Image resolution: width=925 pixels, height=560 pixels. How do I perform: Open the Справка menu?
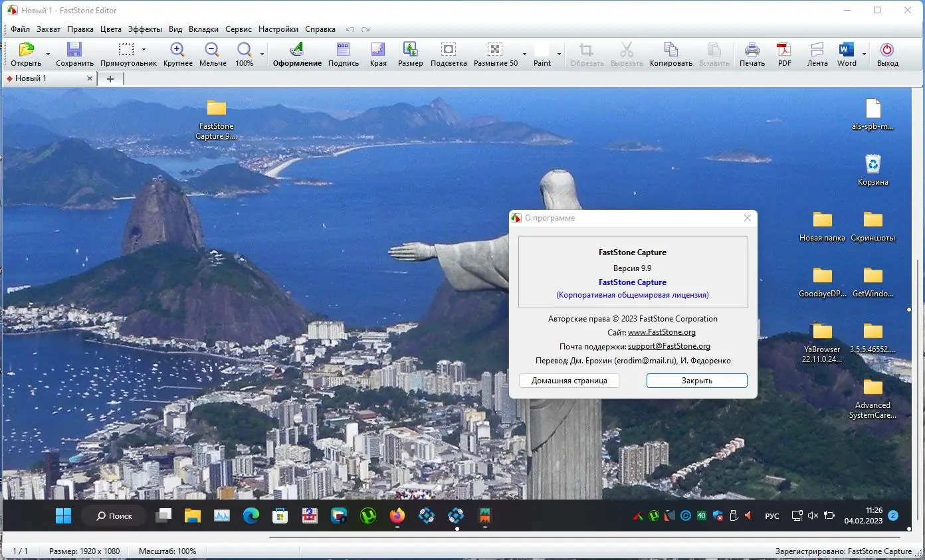point(320,29)
